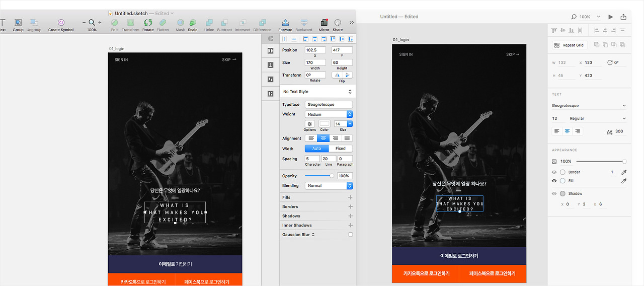Click Difference boolean operation in Sketch
Image resolution: width=644 pixels, height=286 pixels.
click(x=262, y=25)
